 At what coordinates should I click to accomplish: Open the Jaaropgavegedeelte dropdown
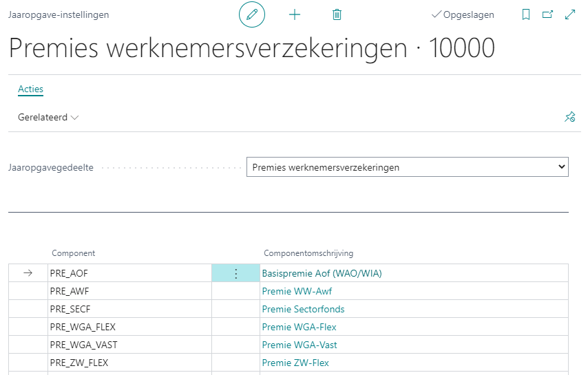(407, 167)
